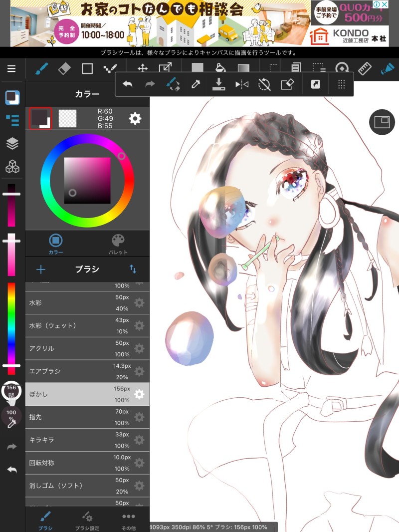Select the Eraser tool
The width and height of the screenshot is (399, 532).
[x=64, y=69]
